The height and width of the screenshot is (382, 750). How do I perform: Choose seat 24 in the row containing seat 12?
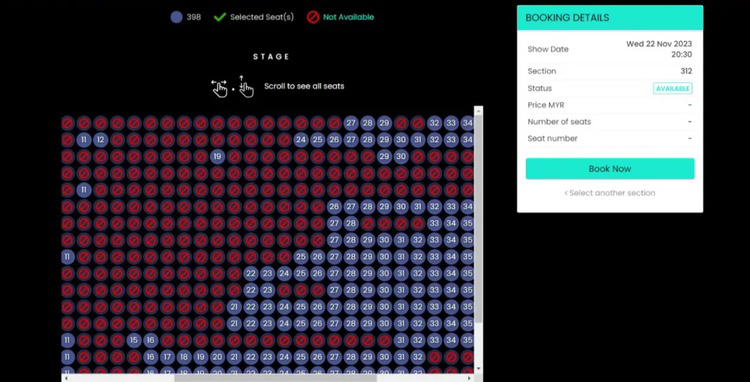(301, 140)
